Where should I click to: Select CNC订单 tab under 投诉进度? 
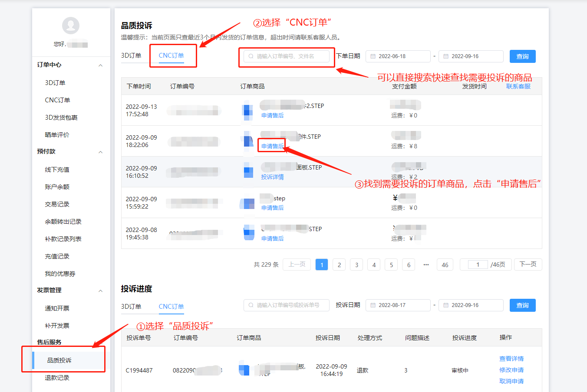[171, 307]
